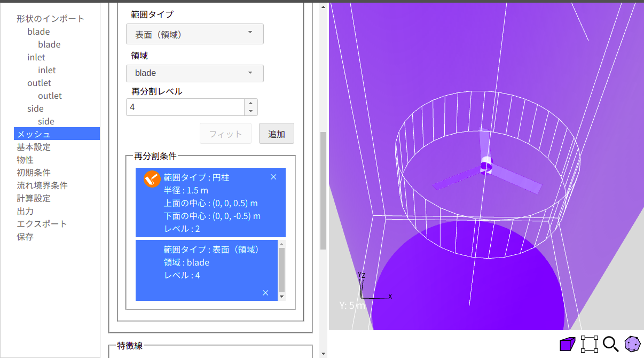644x358 pixels.
Task: Open the 基本設定 section
Action: pyautogui.click(x=34, y=147)
